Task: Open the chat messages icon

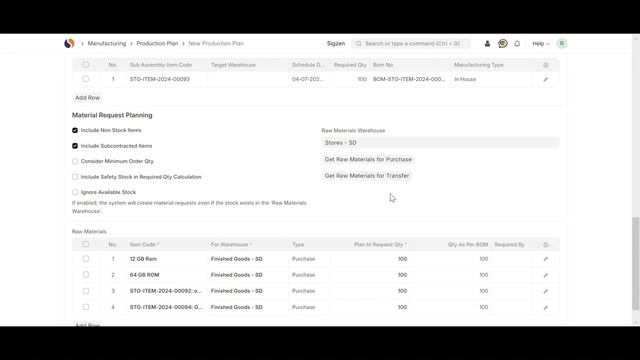Action: click(502, 43)
